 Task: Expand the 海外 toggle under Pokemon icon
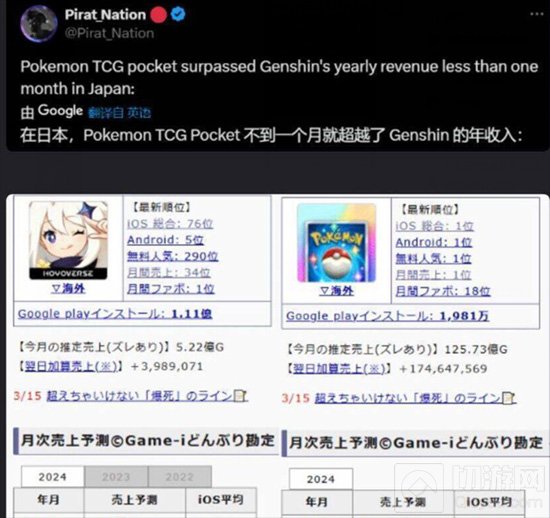(x=336, y=291)
